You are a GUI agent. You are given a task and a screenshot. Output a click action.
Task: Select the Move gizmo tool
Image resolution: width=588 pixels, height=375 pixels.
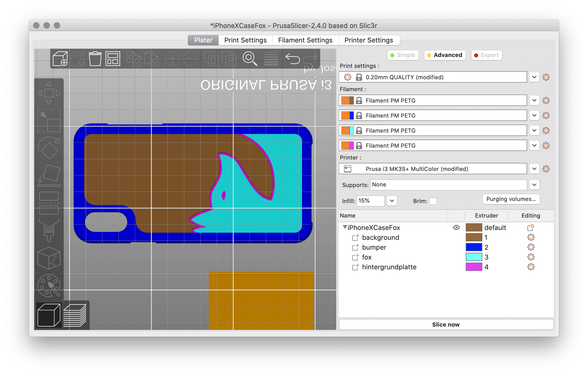(x=49, y=93)
